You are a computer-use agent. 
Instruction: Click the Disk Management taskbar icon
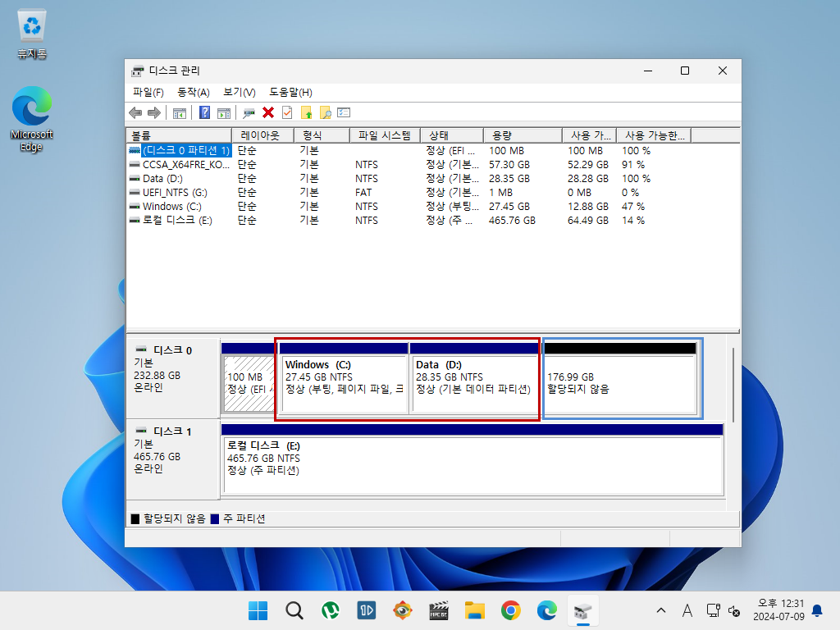(583, 610)
